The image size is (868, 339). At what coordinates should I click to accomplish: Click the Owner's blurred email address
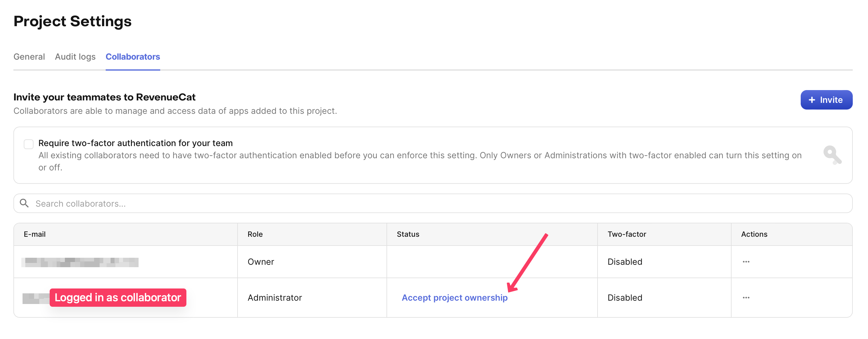click(80, 262)
